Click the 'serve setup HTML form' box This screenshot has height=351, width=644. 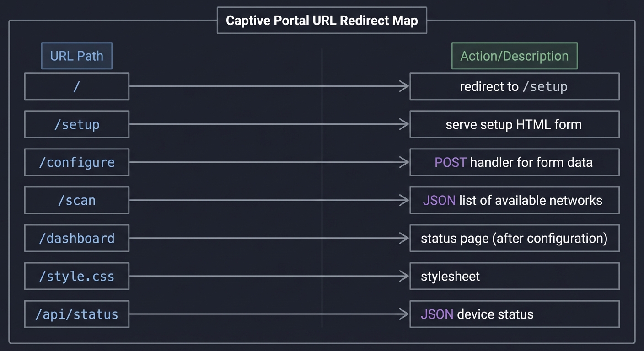[514, 124]
